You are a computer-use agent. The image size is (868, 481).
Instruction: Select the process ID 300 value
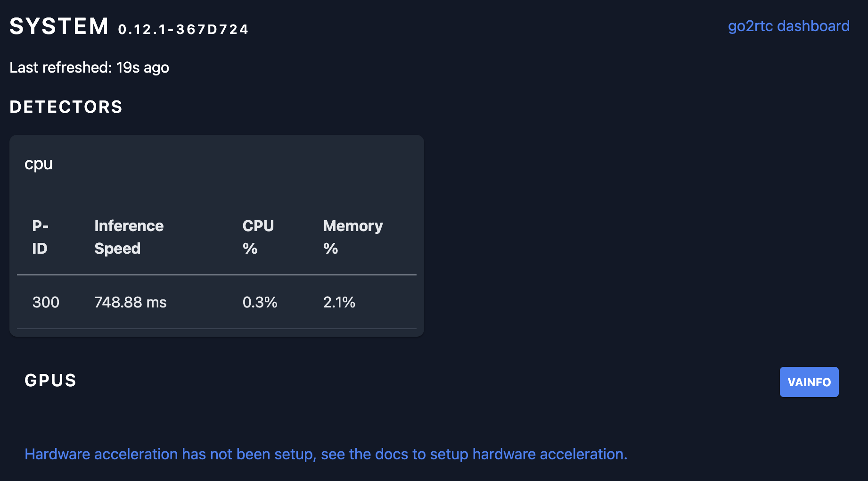pos(45,302)
